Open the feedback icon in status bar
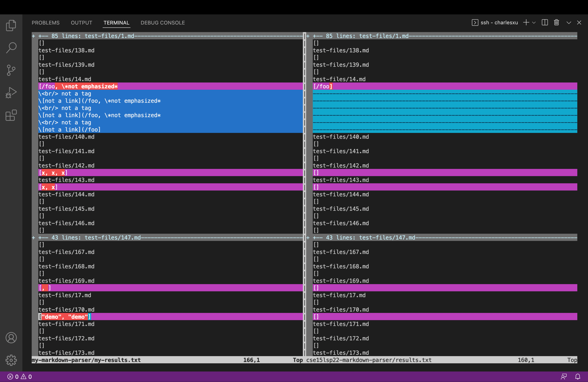Image resolution: width=588 pixels, height=382 pixels. [x=564, y=377]
